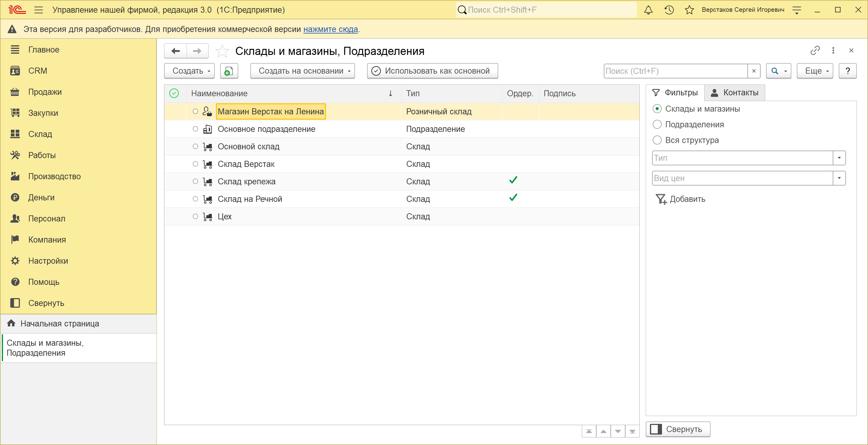Open history clock icon in title bar
Image resolution: width=868 pixels, height=445 pixels.
(x=669, y=10)
